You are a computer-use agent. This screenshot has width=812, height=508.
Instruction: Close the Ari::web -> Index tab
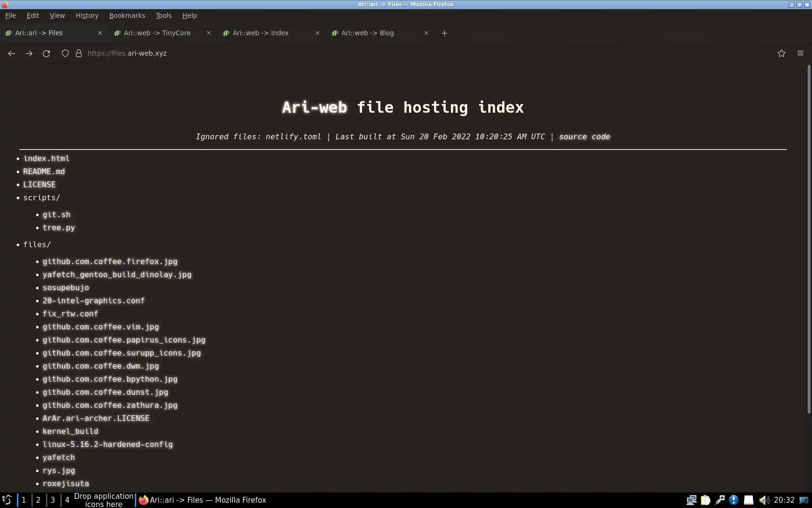click(x=318, y=33)
